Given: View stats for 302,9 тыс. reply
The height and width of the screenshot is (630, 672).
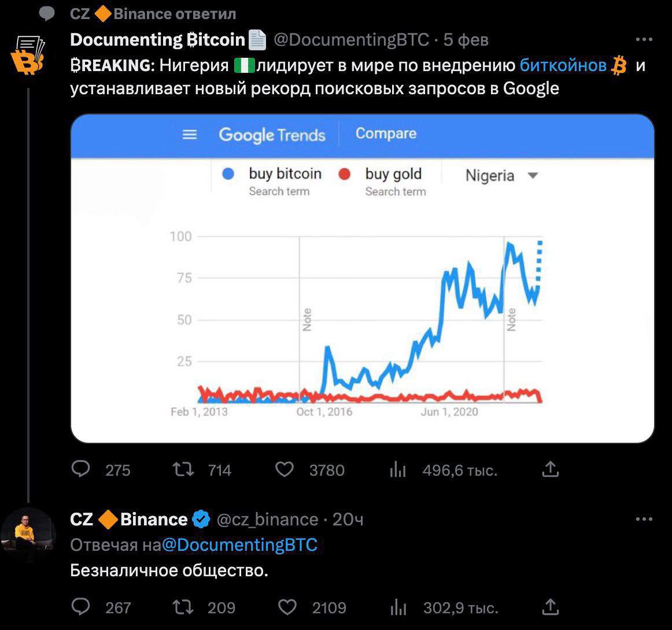Looking at the screenshot, I should click(x=398, y=607).
